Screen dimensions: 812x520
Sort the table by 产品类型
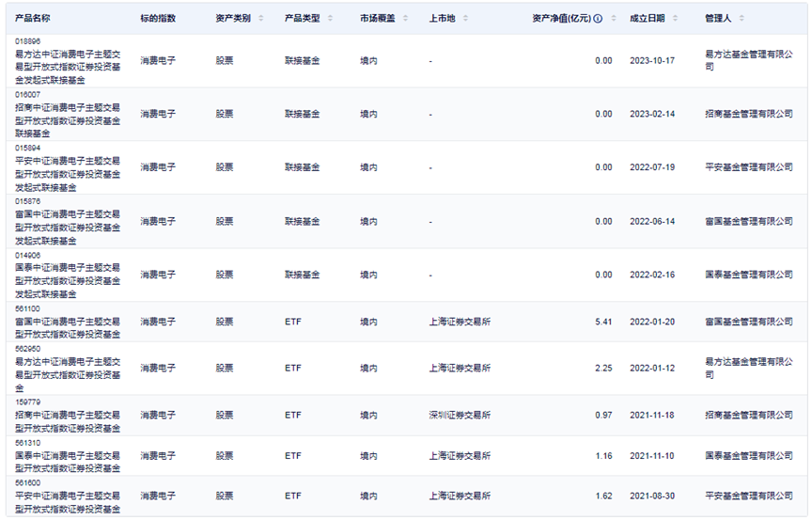pos(331,19)
